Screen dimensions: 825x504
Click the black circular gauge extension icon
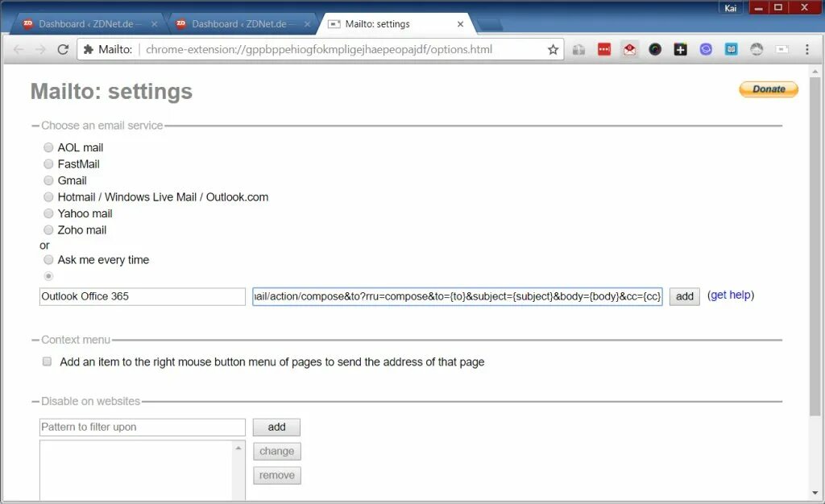pos(654,49)
